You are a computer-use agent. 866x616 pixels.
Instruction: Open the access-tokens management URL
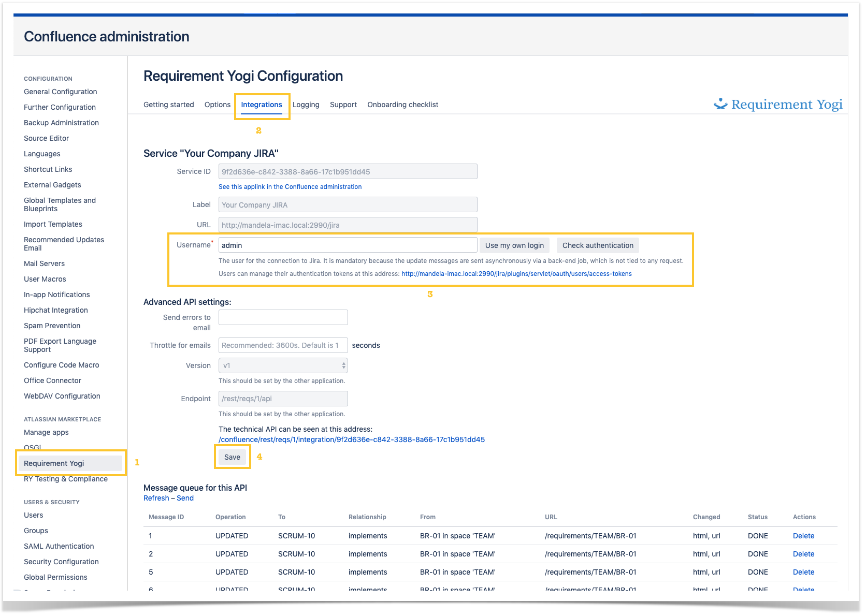click(x=516, y=273)
